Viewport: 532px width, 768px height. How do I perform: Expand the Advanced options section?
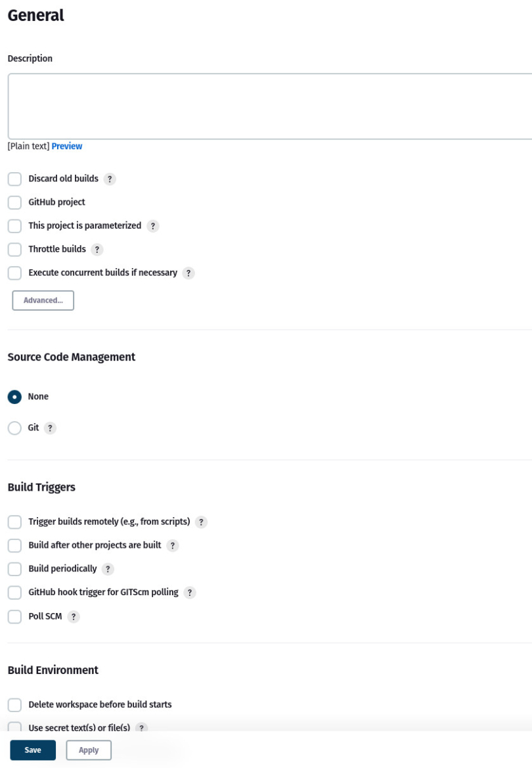[43, 300]
